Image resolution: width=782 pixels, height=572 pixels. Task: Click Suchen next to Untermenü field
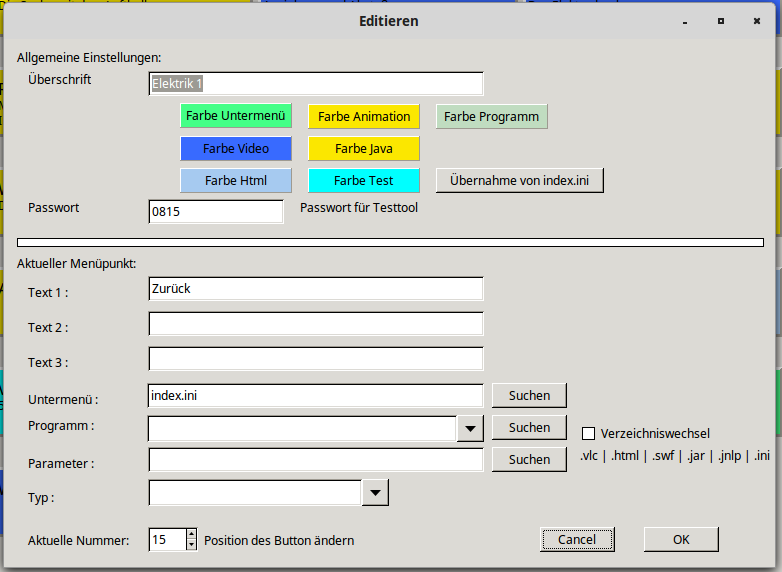[x=529, y=395]
